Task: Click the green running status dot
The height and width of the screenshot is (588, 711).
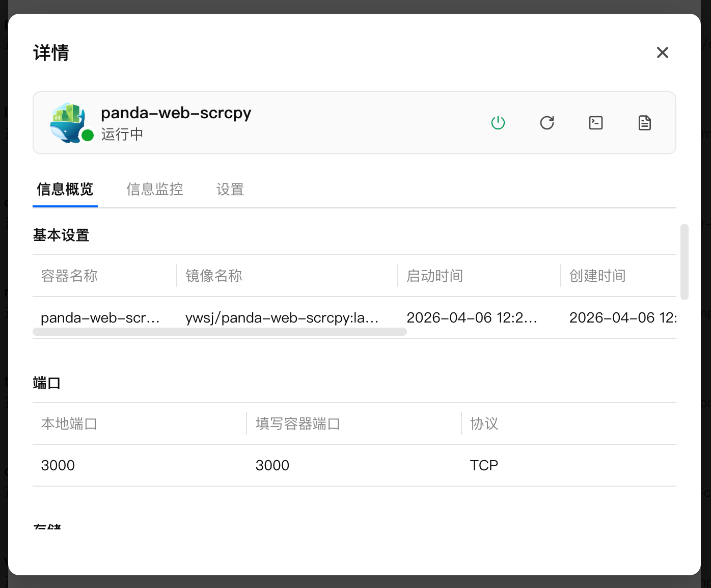Action: [x=88, y=135]
